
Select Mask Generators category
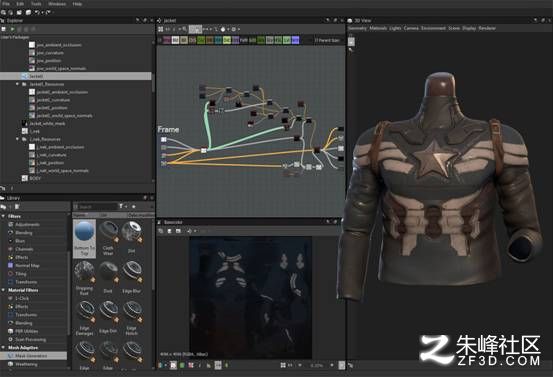pos(34,356)
